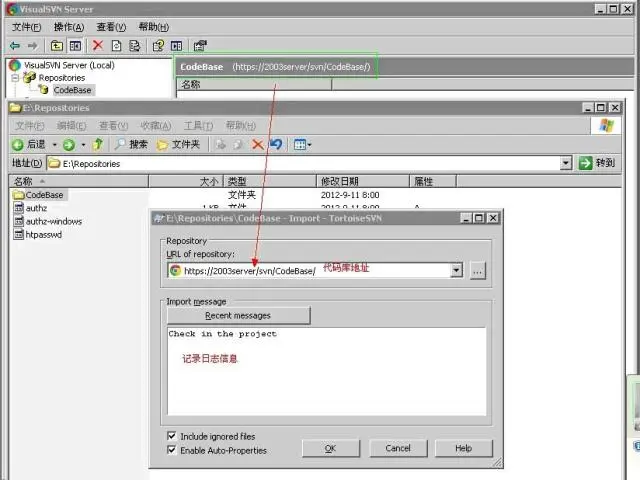Click Refresh page icon in VisualSVN toolbar

[x=117, y=46]
